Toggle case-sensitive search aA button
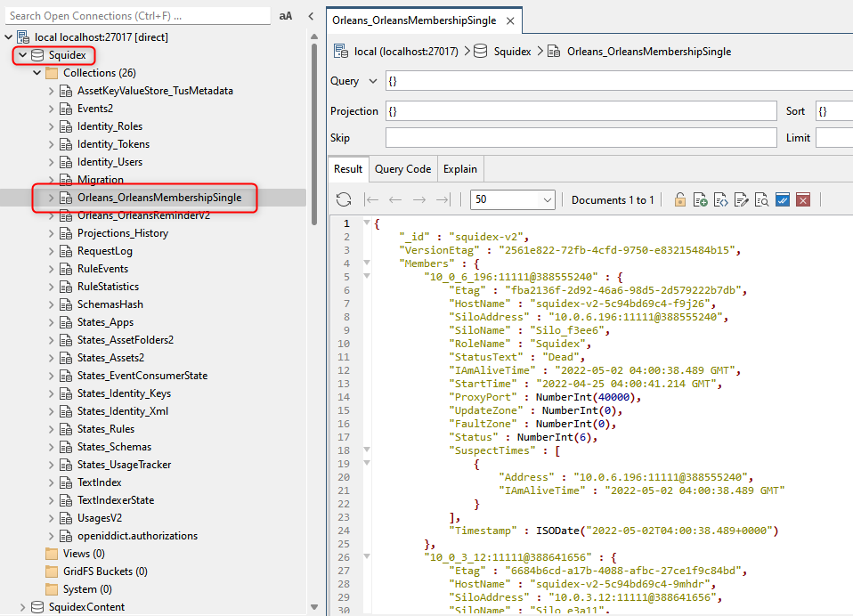Image resolution: width=853 pixels, height=616 pixels. pyautogui.click(x=286, y=16)
